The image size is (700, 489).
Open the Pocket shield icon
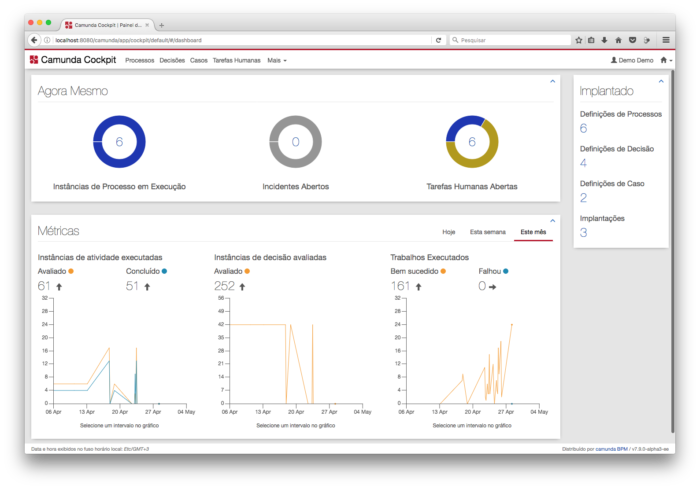coord(632,40)
